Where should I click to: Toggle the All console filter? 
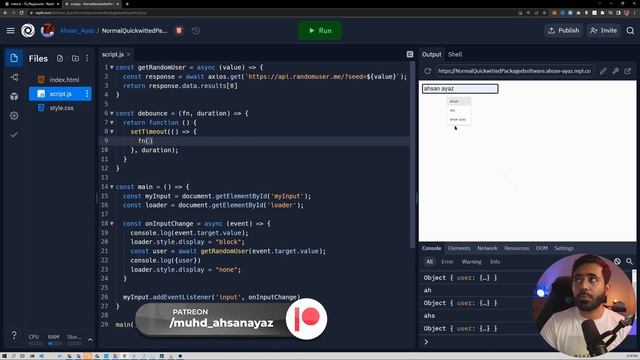(x=429, y=262)
